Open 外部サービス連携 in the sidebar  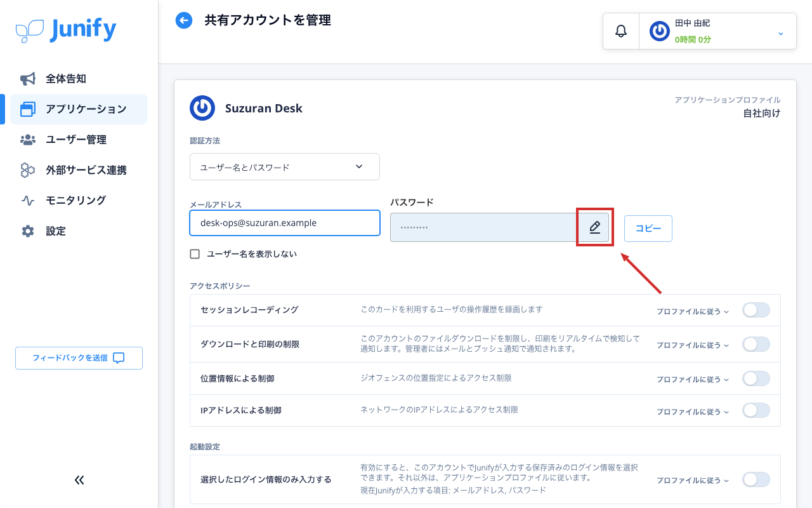pos(79,170)
